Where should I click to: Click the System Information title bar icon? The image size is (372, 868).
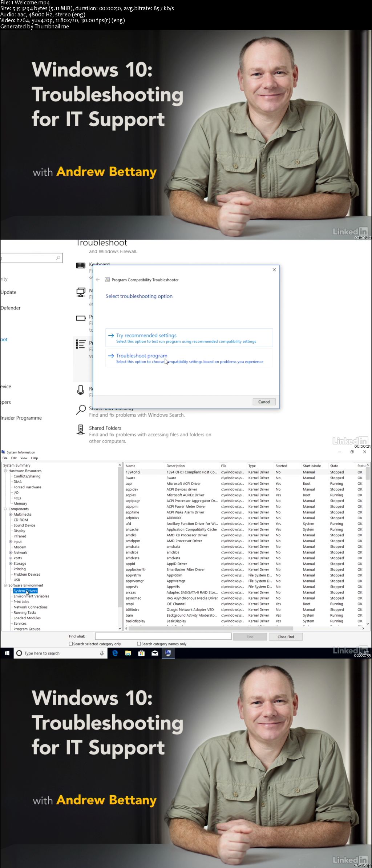3,452
